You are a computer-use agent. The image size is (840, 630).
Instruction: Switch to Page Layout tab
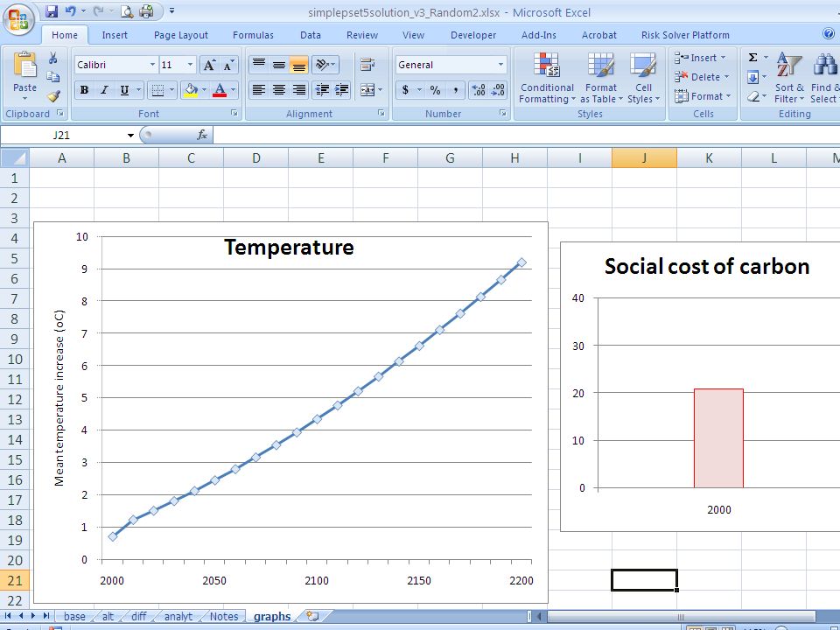coord(180,35)
